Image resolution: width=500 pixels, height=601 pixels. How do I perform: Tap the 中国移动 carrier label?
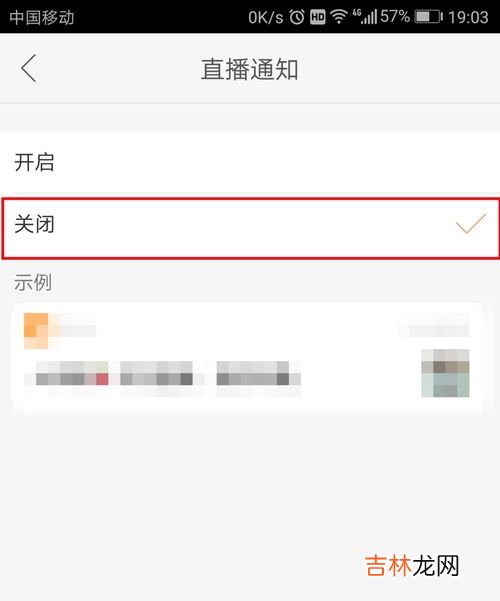point(42,18)
